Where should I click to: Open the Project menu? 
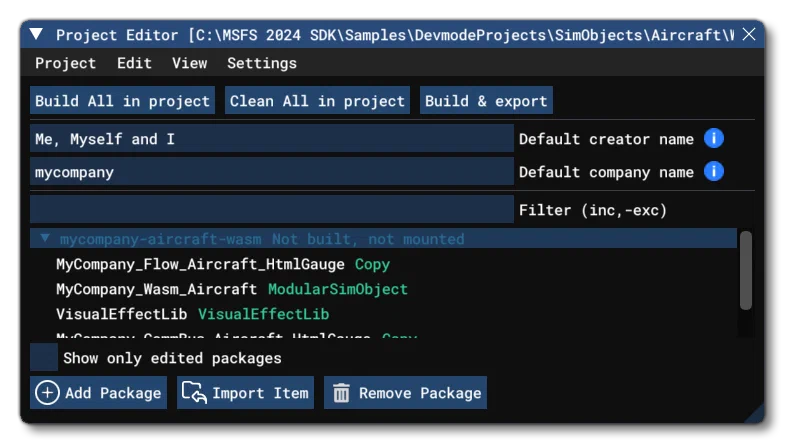tap(65, 63)
